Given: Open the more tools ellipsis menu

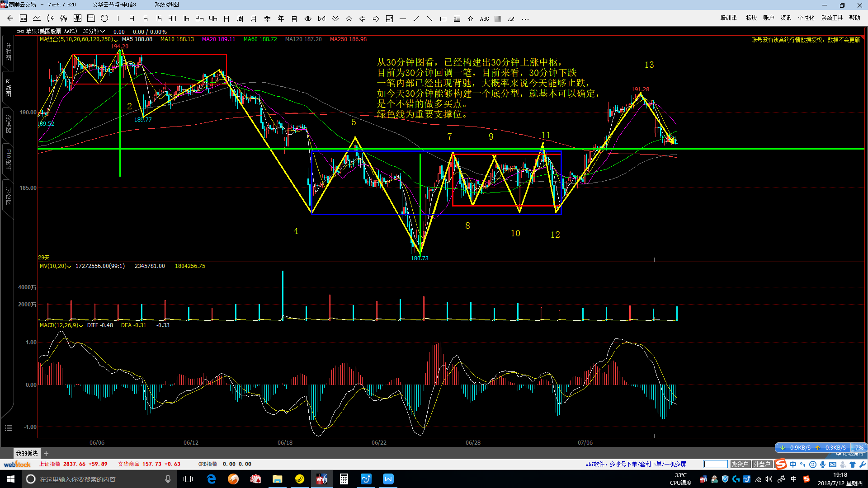Looking at the screenshot, I should 525,19.
